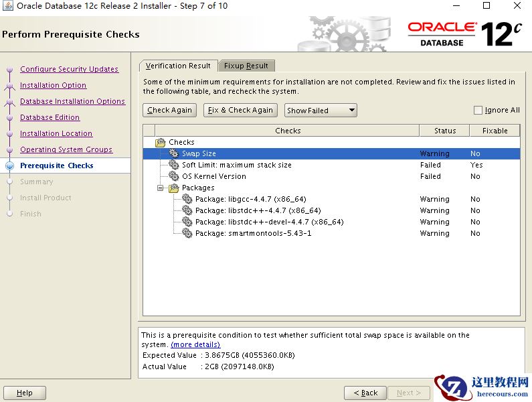Select the OS Kernel Version row
Screen dimensions: 532x402
point(331,176)
